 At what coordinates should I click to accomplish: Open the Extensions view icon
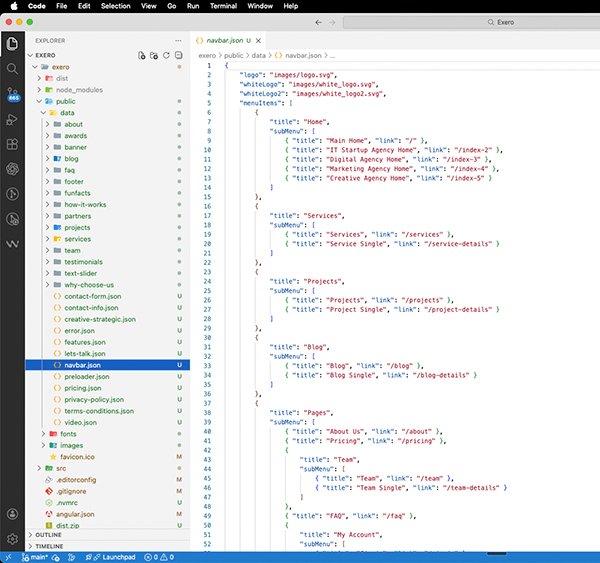pos(12,144)
